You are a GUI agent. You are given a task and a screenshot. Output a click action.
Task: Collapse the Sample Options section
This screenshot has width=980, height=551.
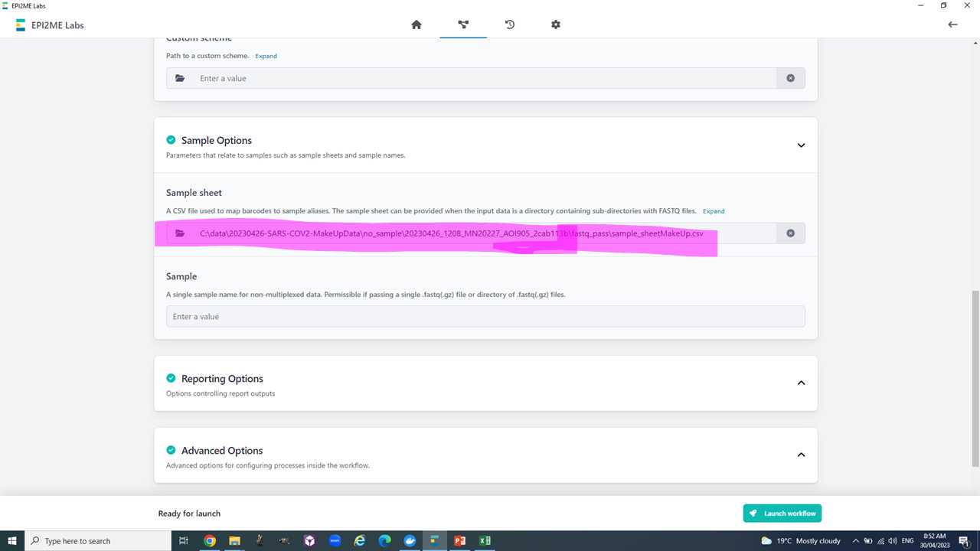pyautogui.click(x=801, y=145)
